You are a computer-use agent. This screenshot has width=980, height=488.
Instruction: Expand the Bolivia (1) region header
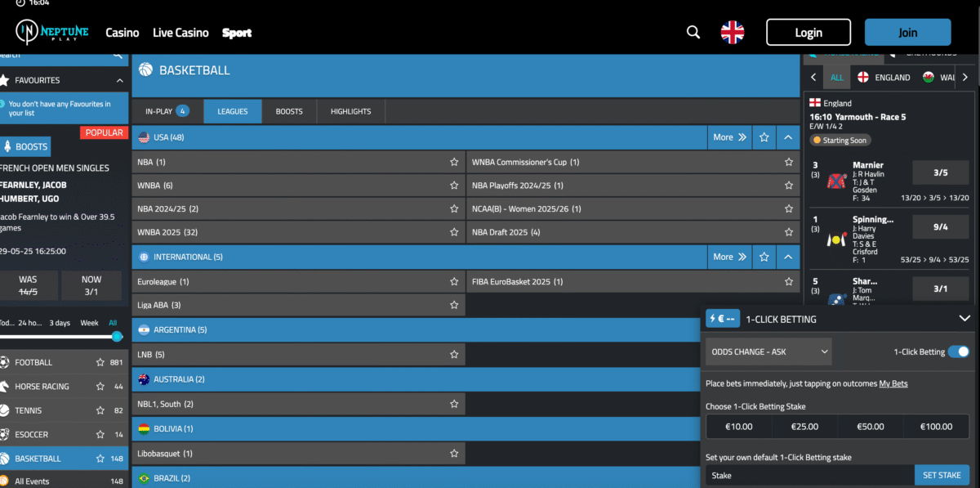(416, 428)
